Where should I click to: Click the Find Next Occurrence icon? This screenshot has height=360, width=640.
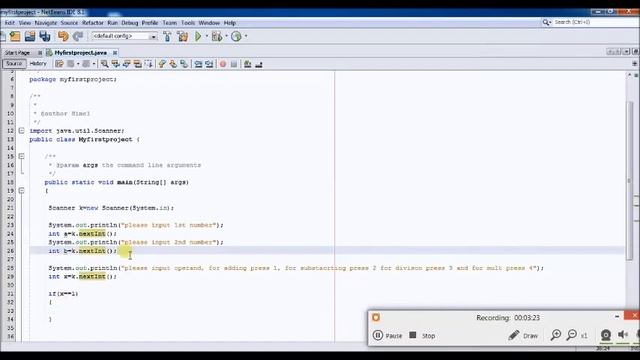127,64
